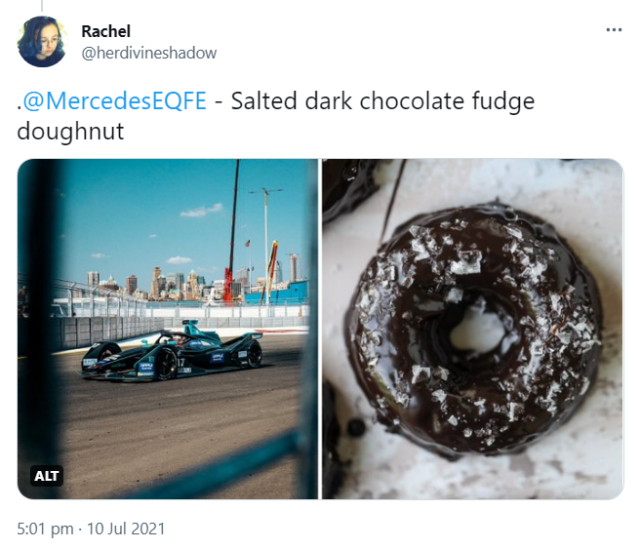Show the ALT image description badge
The image size is (640, 549).
coord(47,476)
